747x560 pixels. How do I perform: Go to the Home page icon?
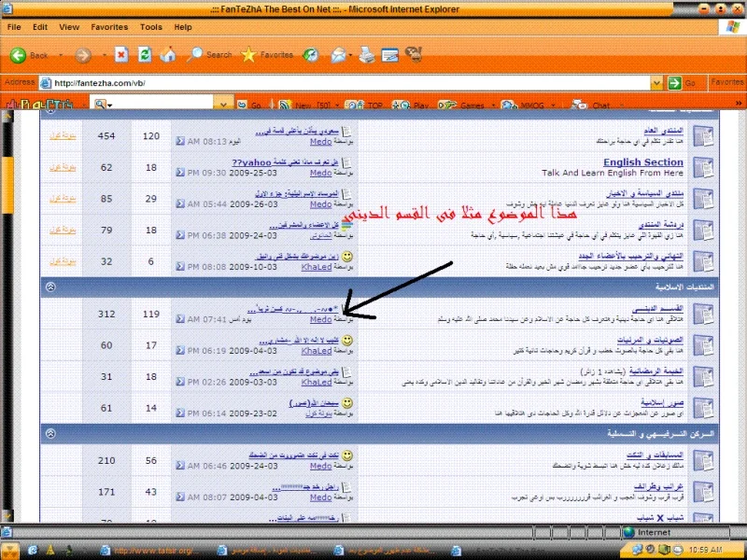(x=168, y=55)
